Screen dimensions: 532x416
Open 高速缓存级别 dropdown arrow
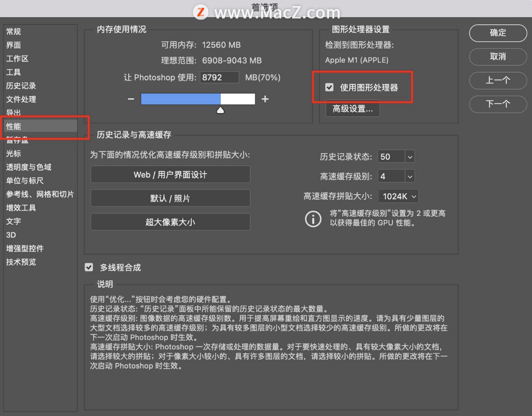point(410,176)
